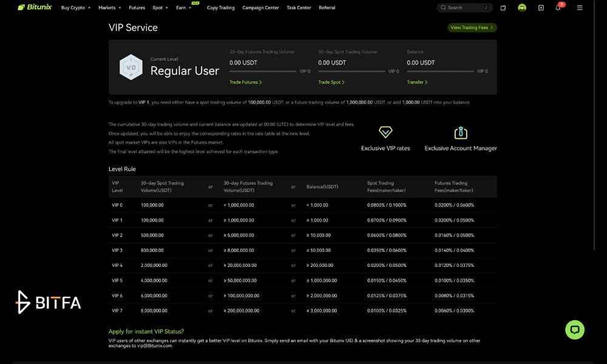The width and height of the screenshot is (607, 364).
Task: Click the Regular User level text
Action: tap(185, 71)
